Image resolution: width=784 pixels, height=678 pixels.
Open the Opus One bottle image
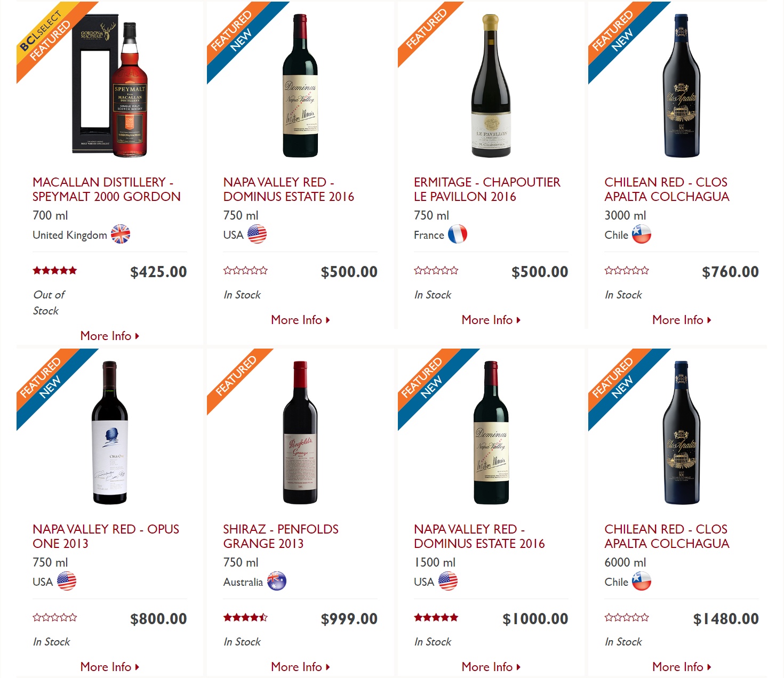pos(110,433)
